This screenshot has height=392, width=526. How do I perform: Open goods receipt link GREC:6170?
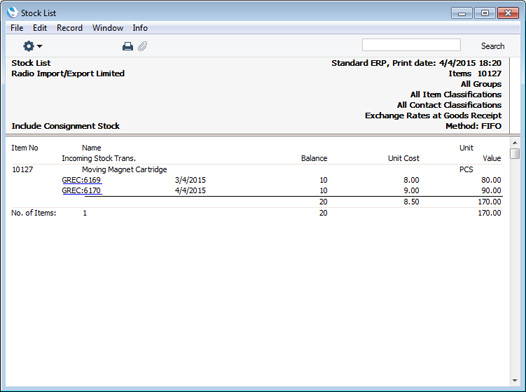[82, 191]
